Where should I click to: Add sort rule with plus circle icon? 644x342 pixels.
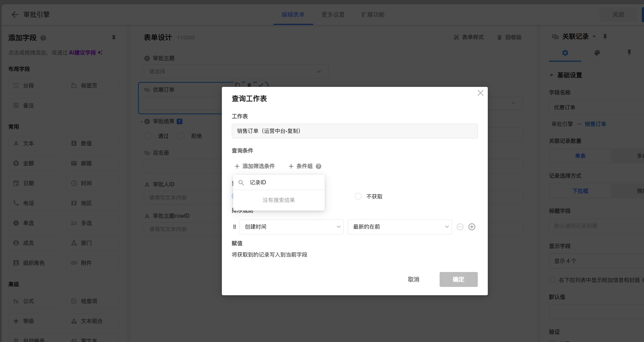[x=472, y=227]
